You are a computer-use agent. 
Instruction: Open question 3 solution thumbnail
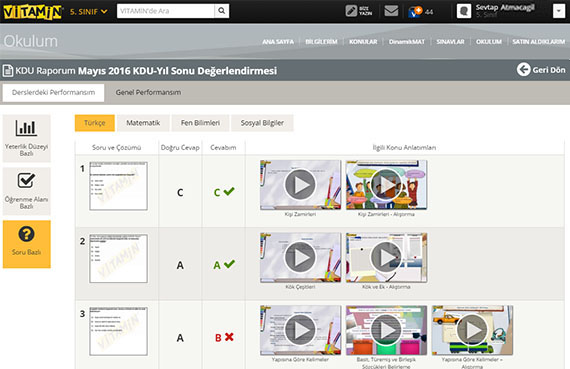click(119, 331)
